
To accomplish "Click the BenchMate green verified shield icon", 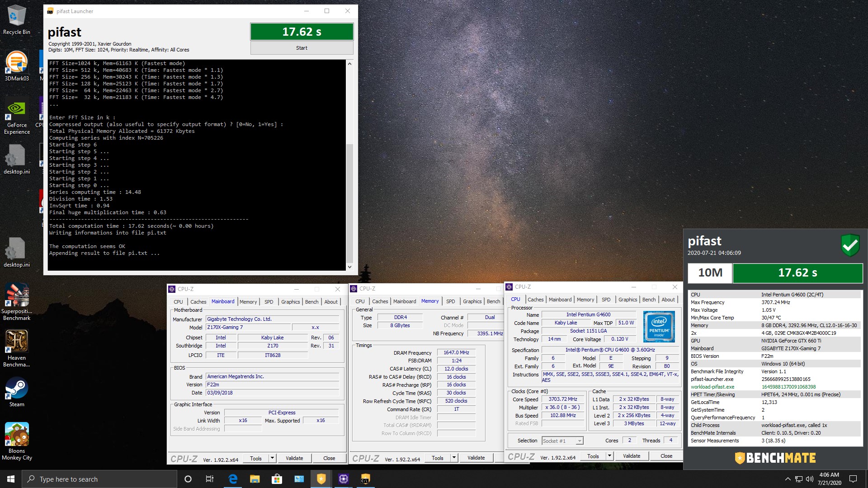I will pos(850,246).
